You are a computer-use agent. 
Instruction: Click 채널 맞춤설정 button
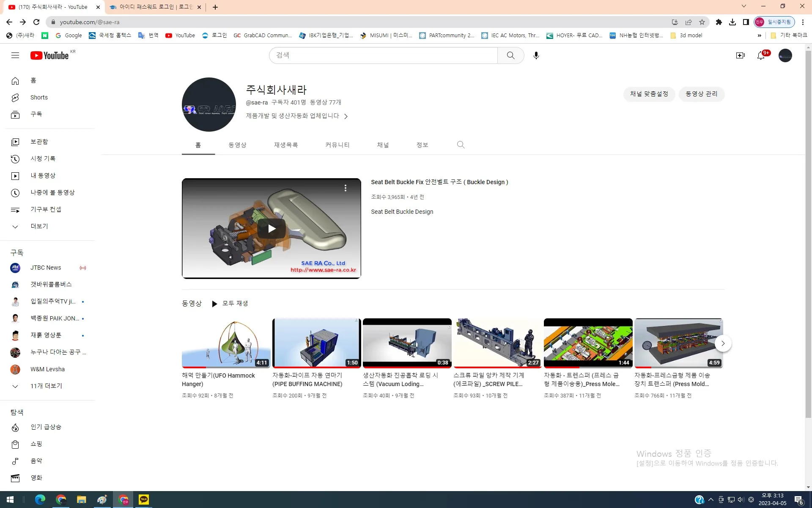point(649,94)
